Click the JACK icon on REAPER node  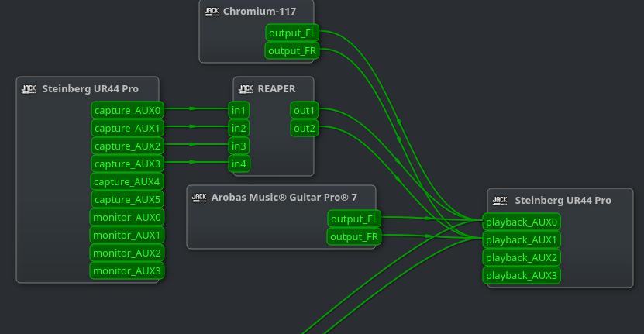click(246, 89)
